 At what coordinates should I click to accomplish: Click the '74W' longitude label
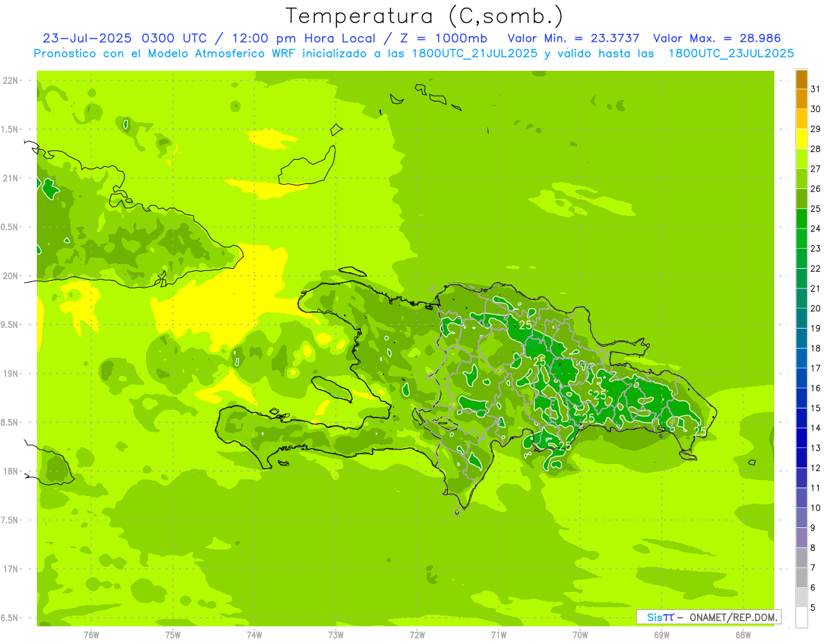click(254, 635)
